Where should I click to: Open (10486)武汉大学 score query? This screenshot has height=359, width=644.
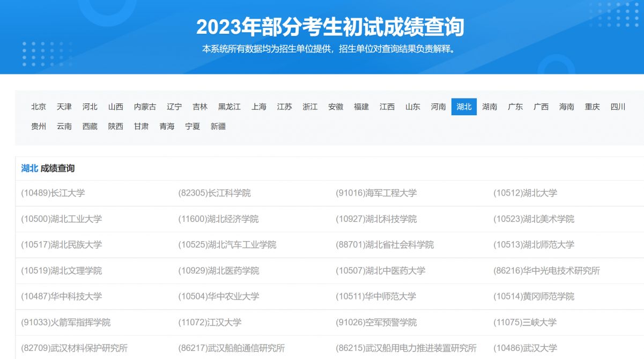525,348
